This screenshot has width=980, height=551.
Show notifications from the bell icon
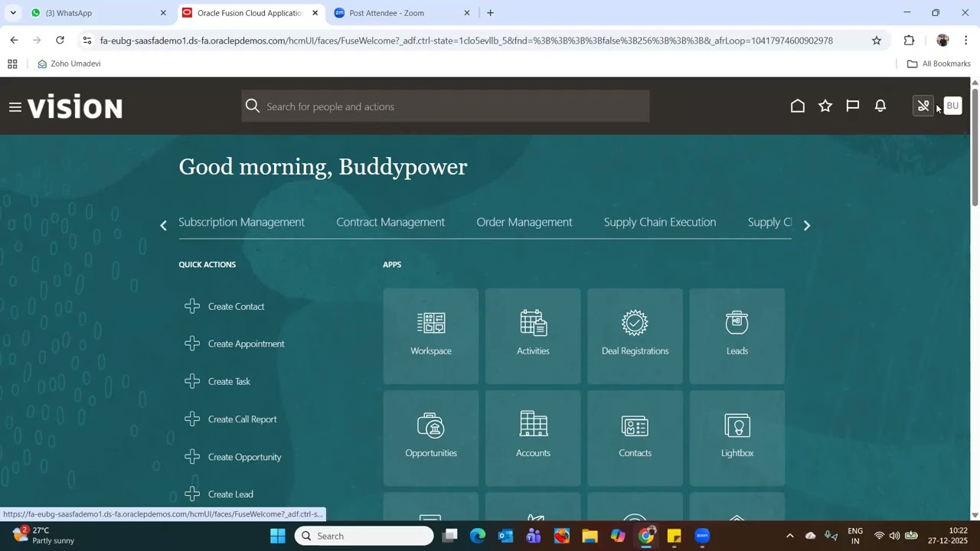[880, 106]
